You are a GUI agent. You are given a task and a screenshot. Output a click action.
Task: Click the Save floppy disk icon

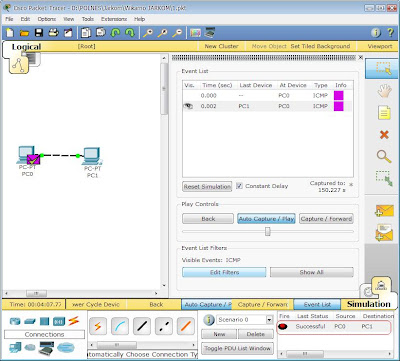[x=39, y=33]
